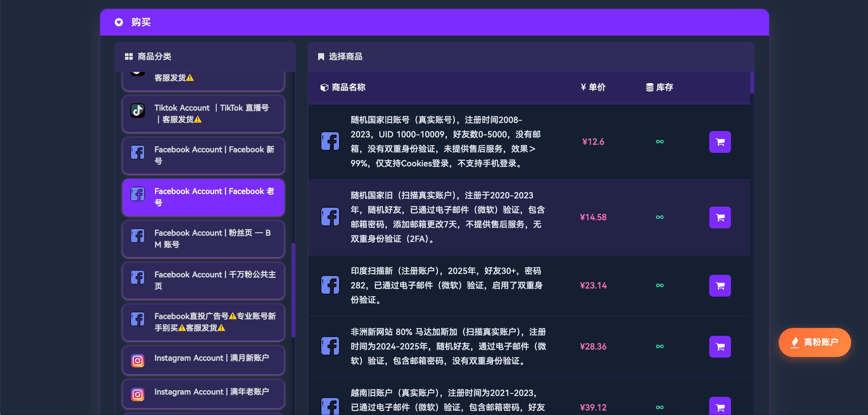Screen dimensions: 868x415
Task: Click the category list scrollbar thumb
Action: click(x=293, y=290)
